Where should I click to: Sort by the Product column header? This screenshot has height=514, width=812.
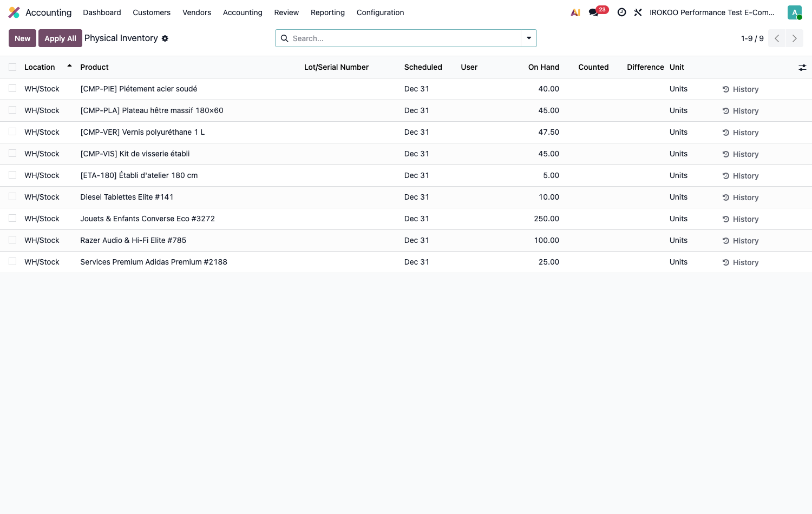tap(95, 67)
